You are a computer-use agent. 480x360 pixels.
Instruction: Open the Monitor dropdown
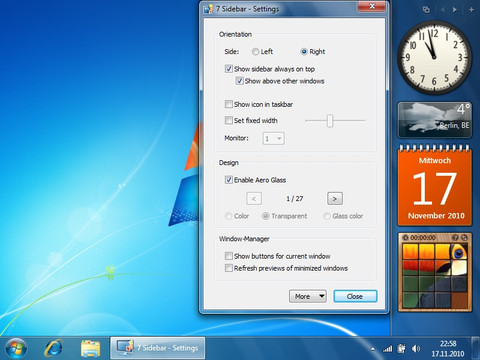point(273,138)
